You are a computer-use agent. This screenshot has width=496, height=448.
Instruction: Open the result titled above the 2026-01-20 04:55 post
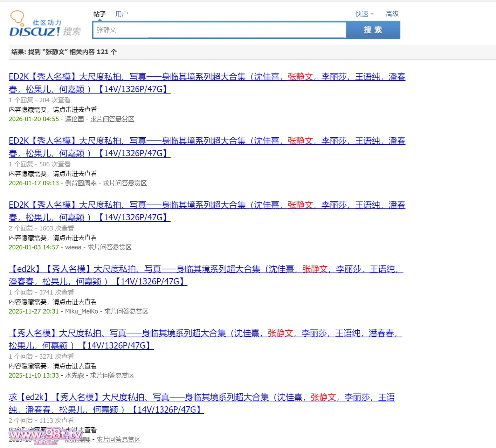207,77
